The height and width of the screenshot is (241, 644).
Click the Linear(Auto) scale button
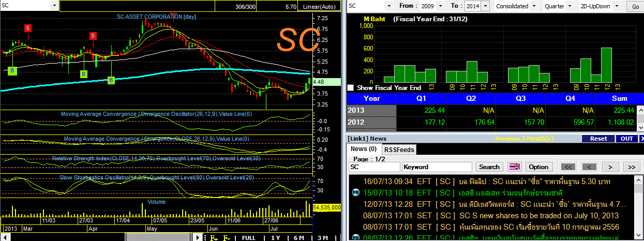click(x=320, y=6)
